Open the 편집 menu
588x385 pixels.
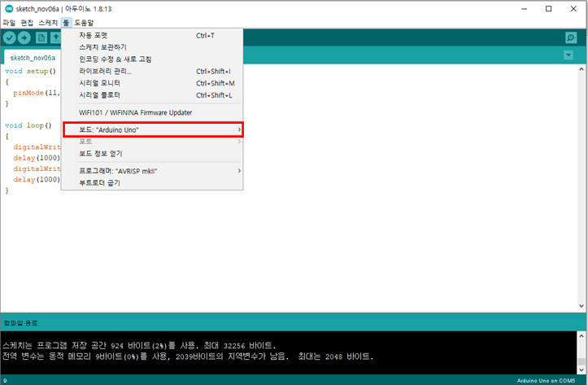point(27,23)
